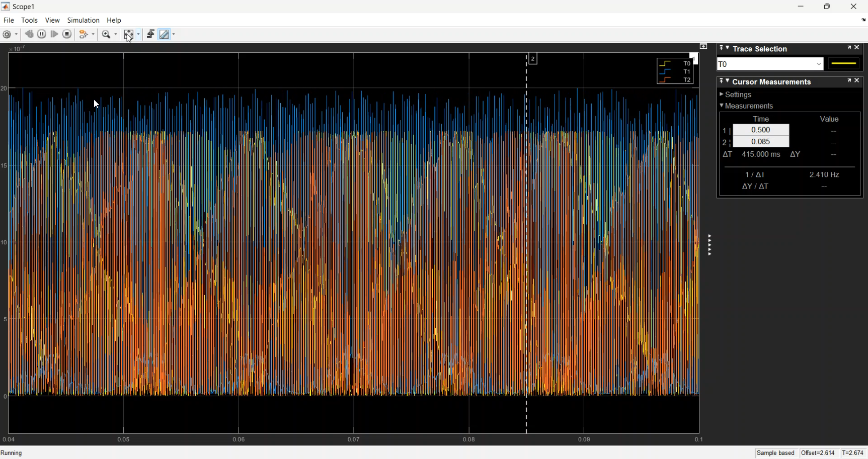Close the Trace Selection panel
This screenshot has height=459, width=868.
[x=857, y=48]
